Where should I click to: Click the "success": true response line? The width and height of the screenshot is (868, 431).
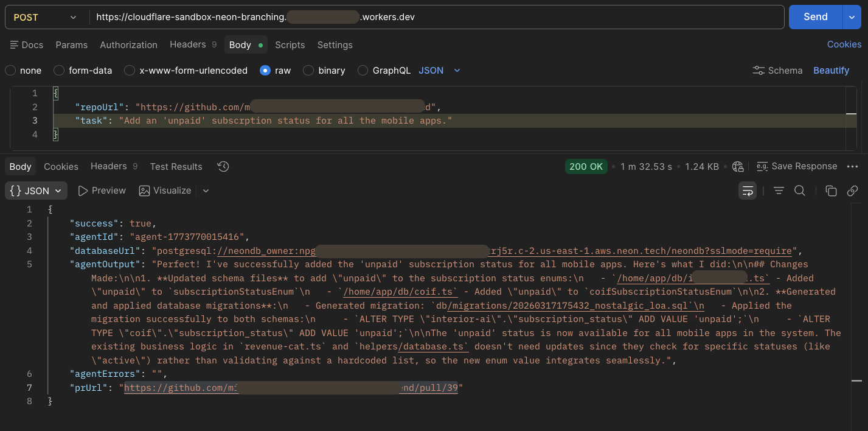(113, 223)
